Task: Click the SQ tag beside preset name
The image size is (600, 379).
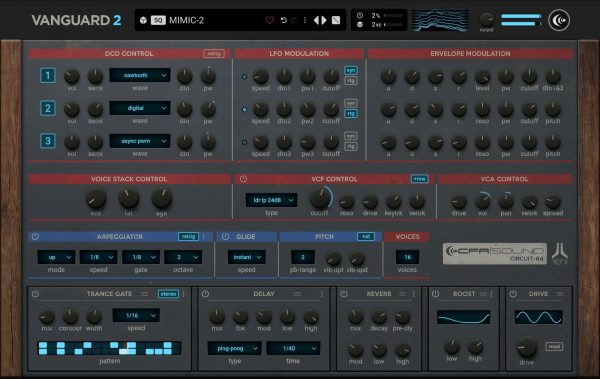Action: pyautogui.click(x=158, y=20)
